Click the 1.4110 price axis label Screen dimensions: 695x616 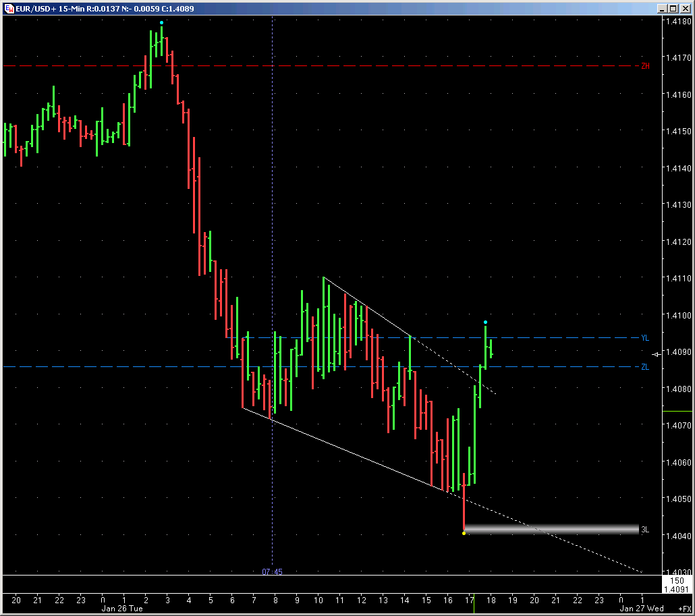[678, 278]
